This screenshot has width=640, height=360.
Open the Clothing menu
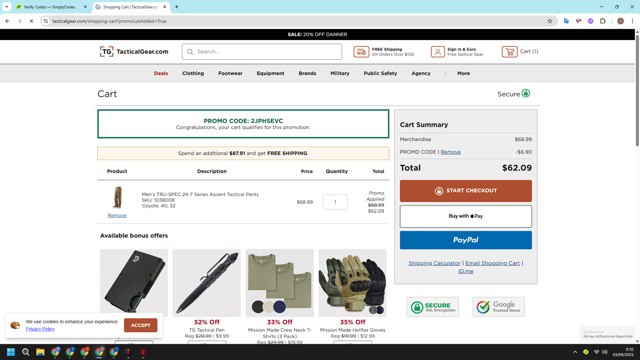193,73
